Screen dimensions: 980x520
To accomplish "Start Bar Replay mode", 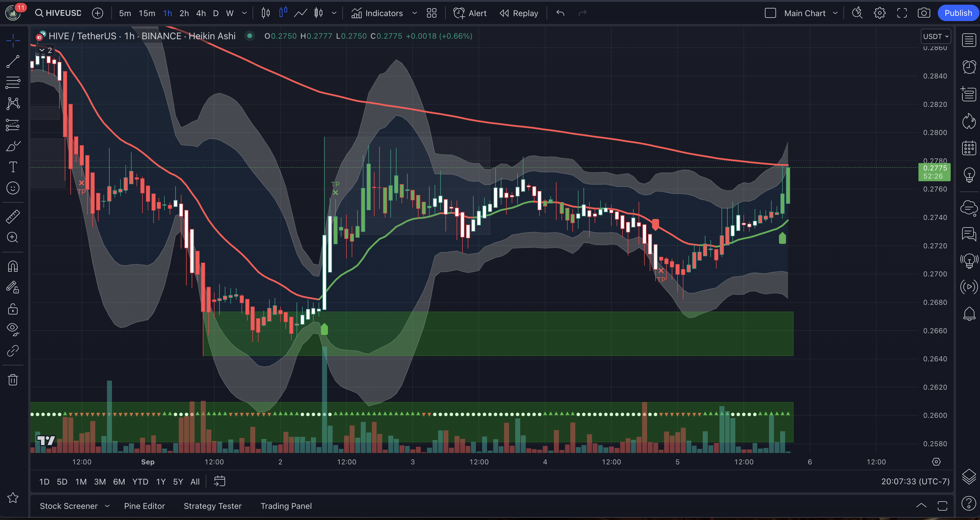I will (519, 13).
